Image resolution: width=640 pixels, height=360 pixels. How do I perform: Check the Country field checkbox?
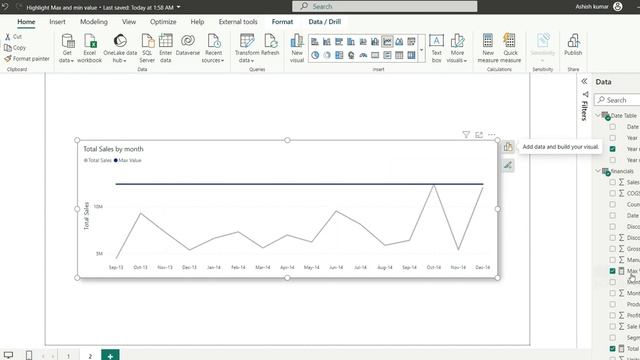pos(612,204)
